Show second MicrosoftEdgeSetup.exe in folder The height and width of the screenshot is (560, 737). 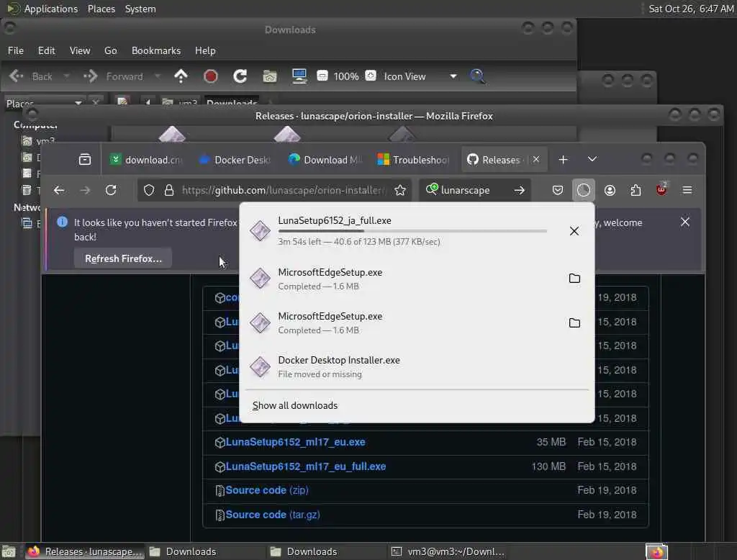574,322
